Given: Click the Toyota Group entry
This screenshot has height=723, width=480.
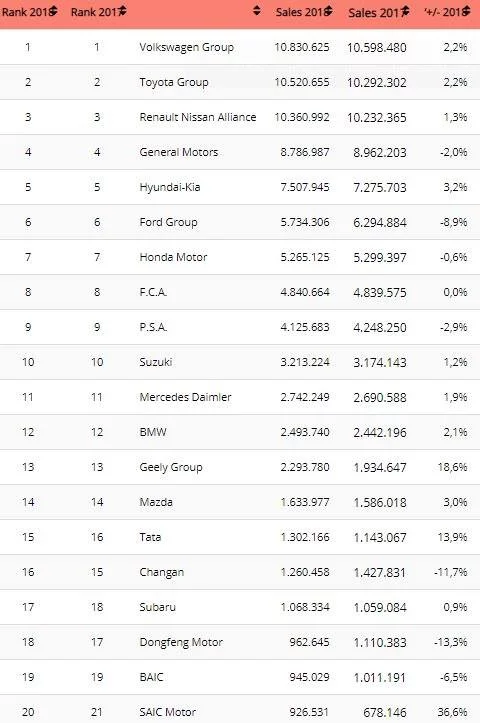Looking at the screenshot, I should pos(174,82).
